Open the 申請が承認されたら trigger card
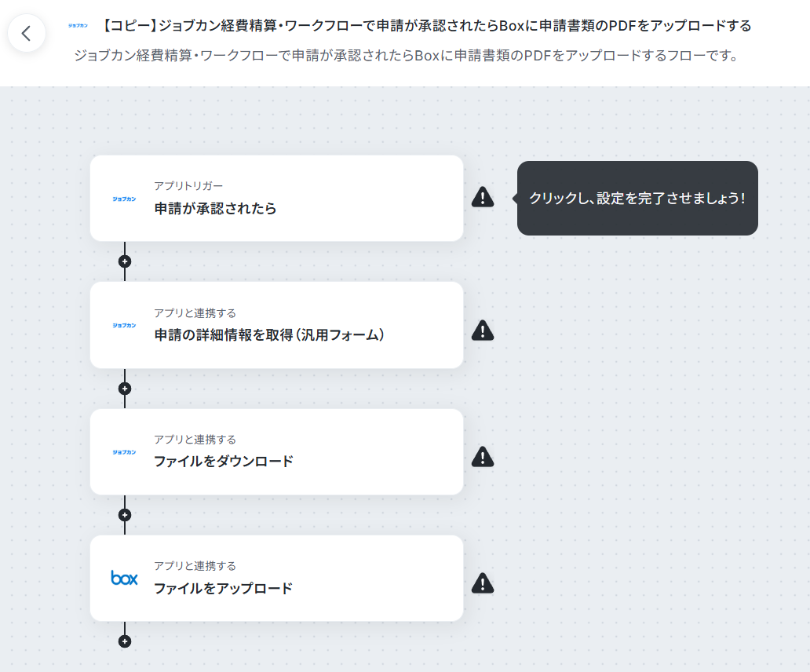The width and height of the screenshot is (810, 672). pyautogui.click(x=276, y=199)
